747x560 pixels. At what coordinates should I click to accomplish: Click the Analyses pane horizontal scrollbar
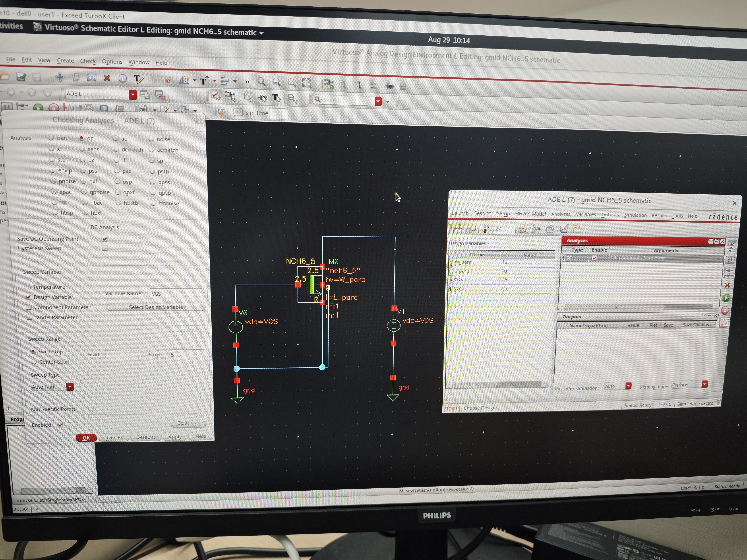pos(639,307)
